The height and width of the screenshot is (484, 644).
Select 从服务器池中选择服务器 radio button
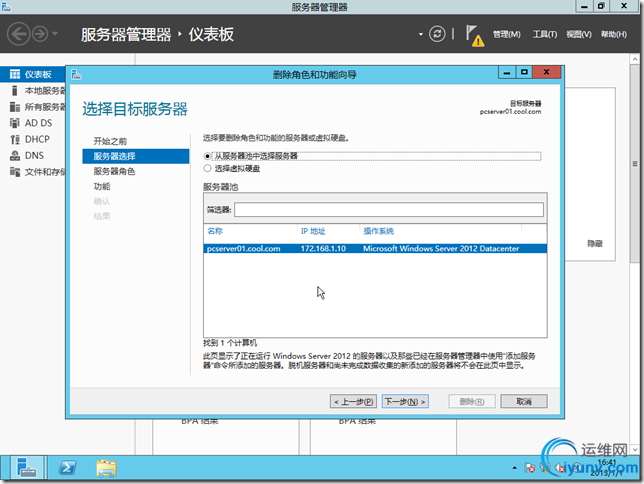(207, 156)
